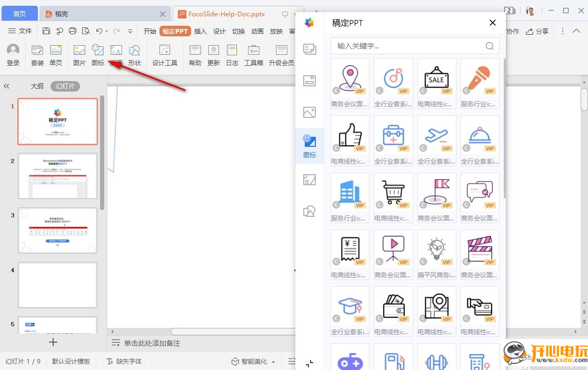Launch the 设计工具 design tools

point(165,55)
